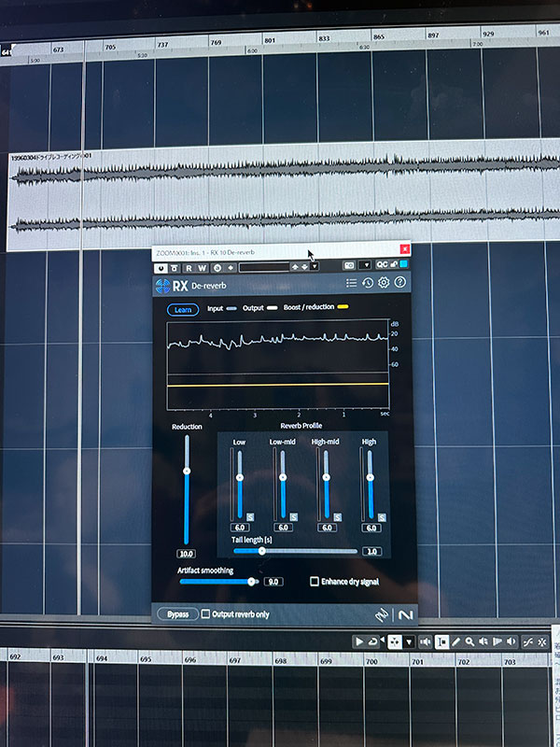Check the Output reverb only checkbox
This screenshot has width=560, height=747.
pos(205,614)
